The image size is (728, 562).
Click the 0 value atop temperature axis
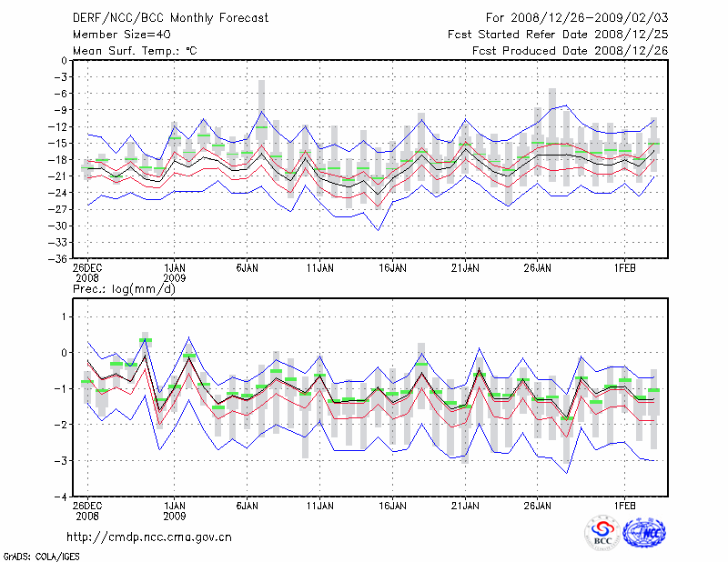63,61
